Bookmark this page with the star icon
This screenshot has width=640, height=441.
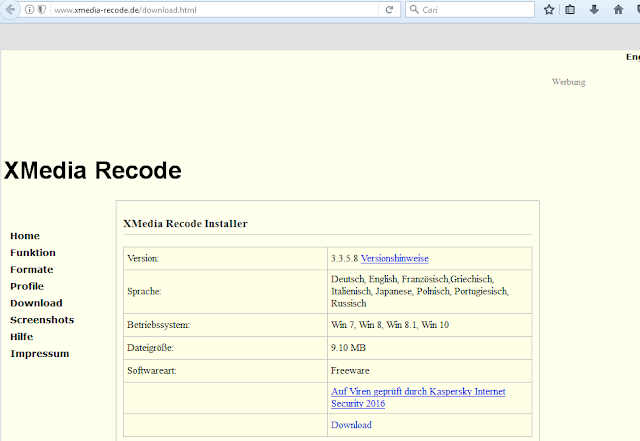(x=549, y=9)
